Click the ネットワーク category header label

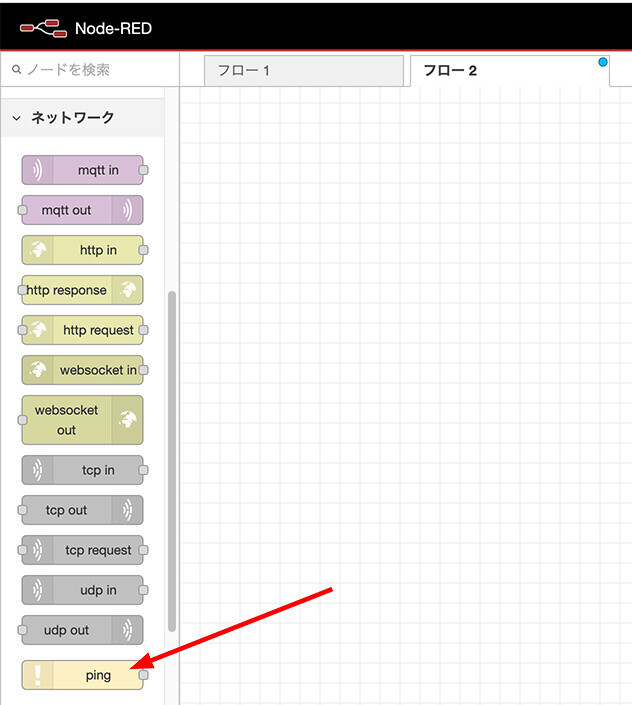[x=72, y=117]
